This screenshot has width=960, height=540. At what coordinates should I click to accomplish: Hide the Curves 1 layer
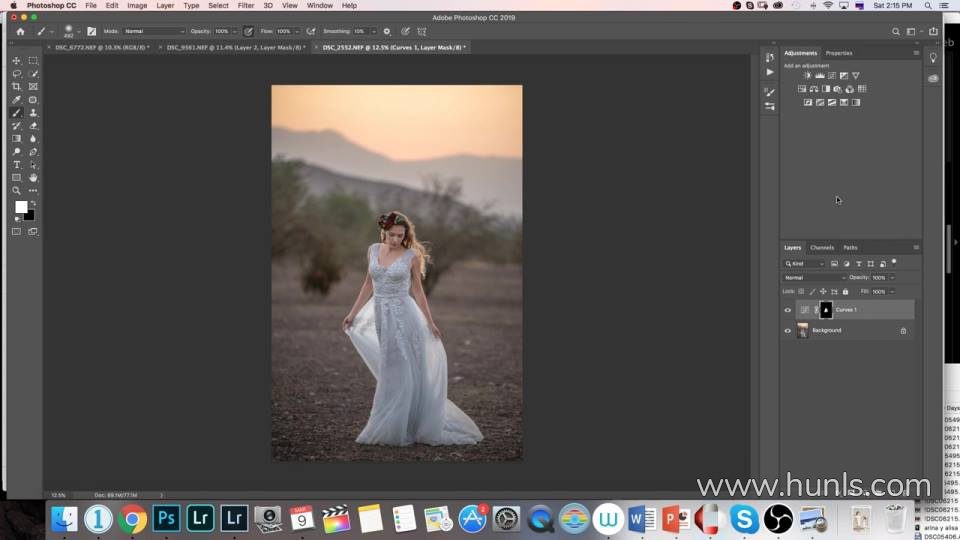click(788, 310)
